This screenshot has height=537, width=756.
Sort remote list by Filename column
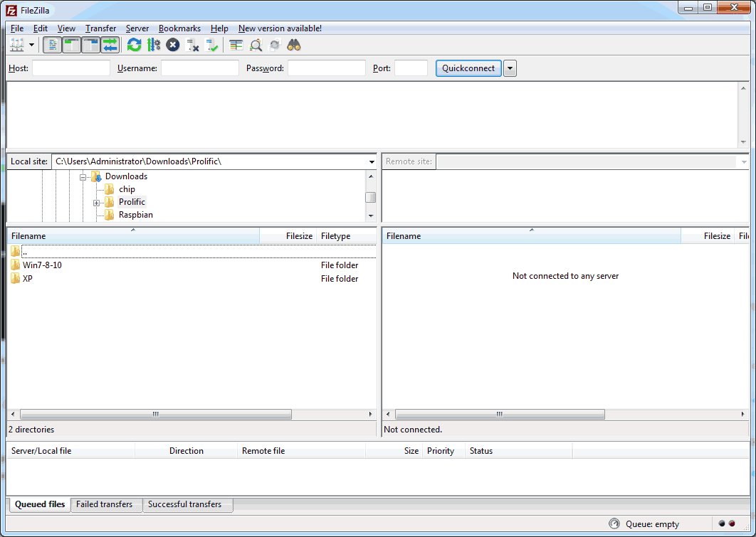coord(531,236)
